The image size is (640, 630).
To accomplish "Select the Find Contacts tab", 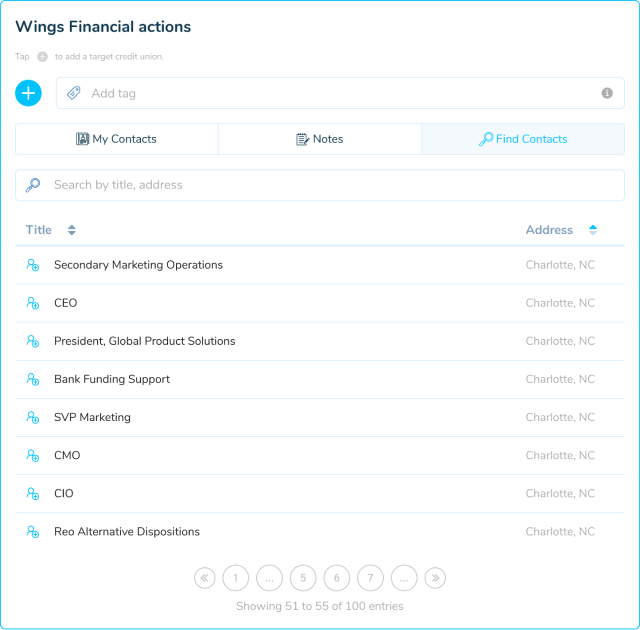I will click(523, 139).
